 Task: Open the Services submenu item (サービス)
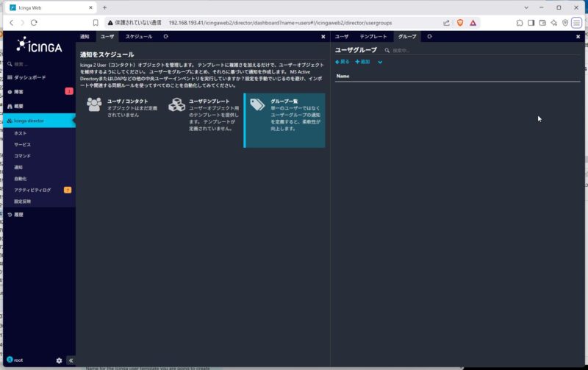(23, 144)
